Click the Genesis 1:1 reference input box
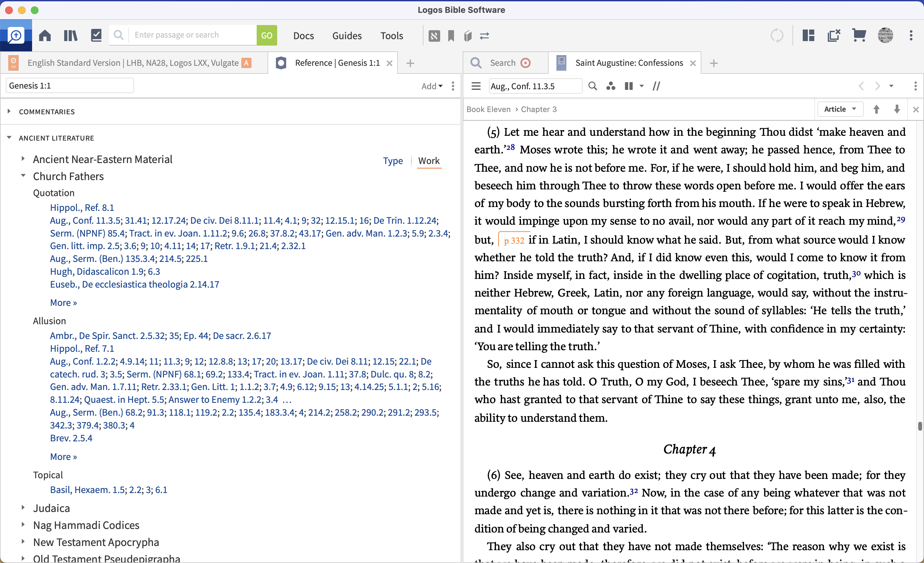 69,85
